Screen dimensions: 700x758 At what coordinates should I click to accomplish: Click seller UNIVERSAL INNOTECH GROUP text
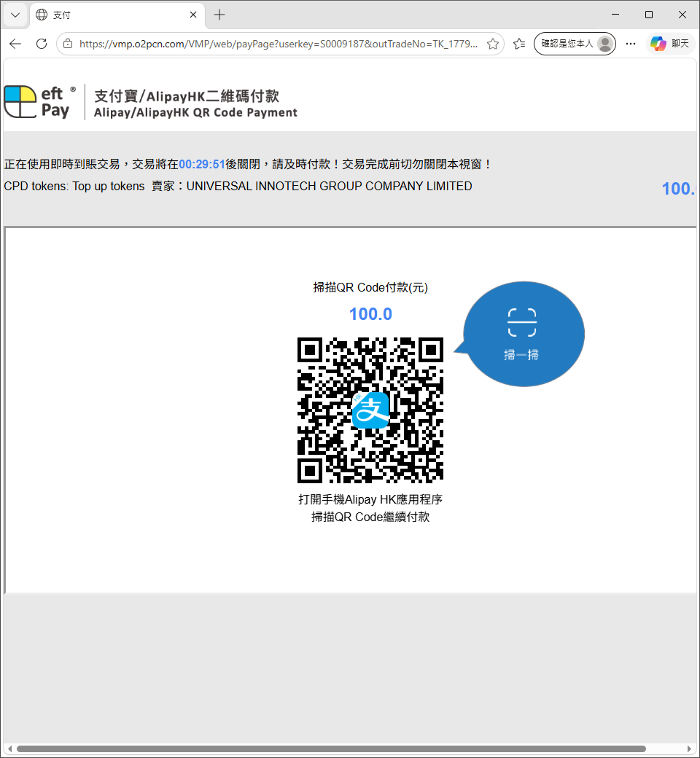point(329,186)
